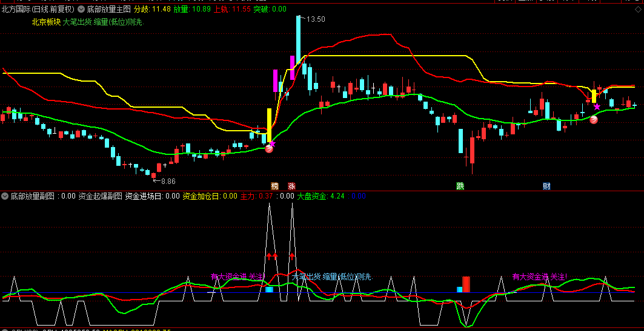Click the 突破: 0.00 value
This screenshot has width=644, height=331.
click(x=270, y=9)
